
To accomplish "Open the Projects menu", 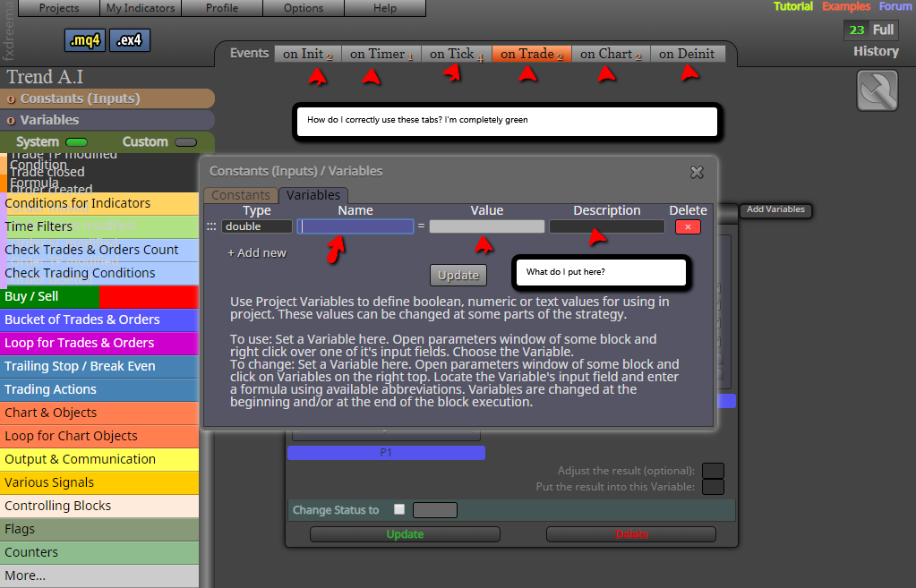I will 59,8.
